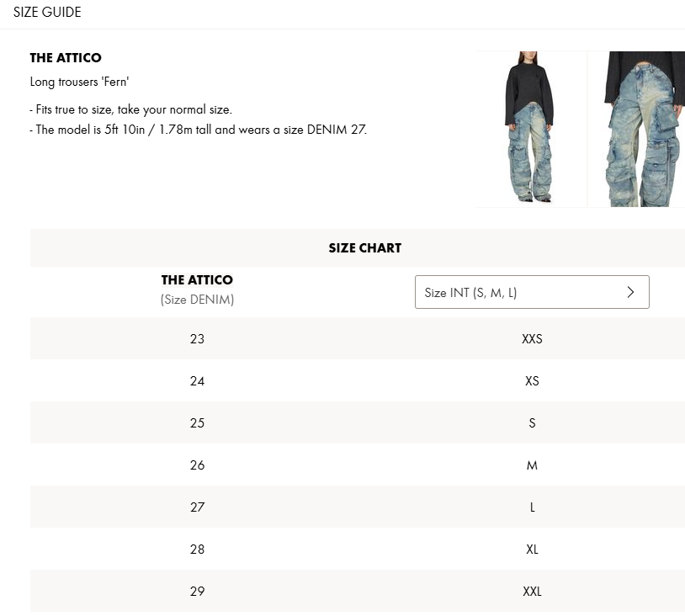The image size is (685, 616).
Task: Click the XXS international size value
Action: pyautogui.click(x=532, y=339)
